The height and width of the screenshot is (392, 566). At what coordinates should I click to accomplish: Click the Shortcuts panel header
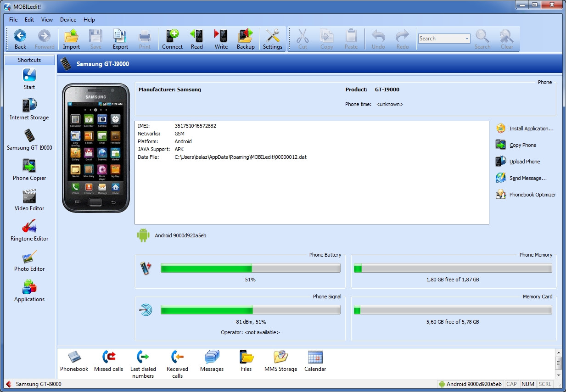[29, 60]
